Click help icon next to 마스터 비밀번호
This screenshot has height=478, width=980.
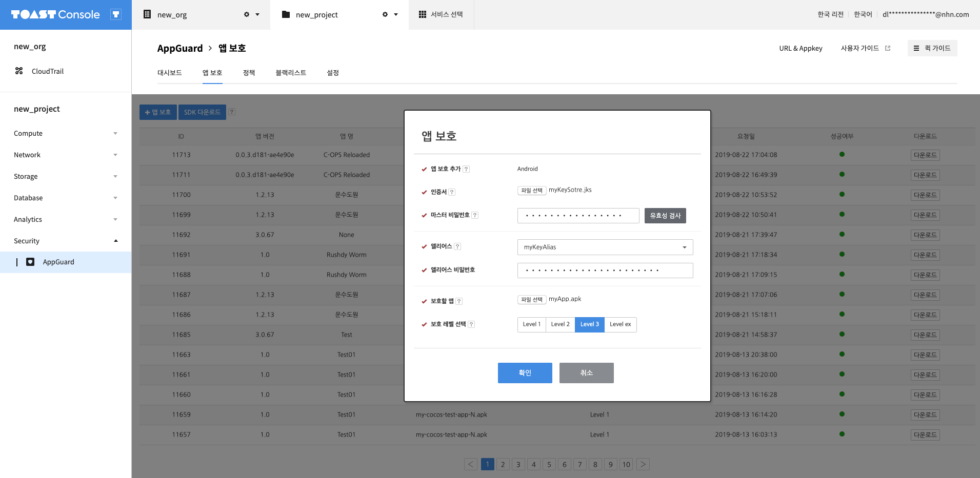(x=475, y=215)
